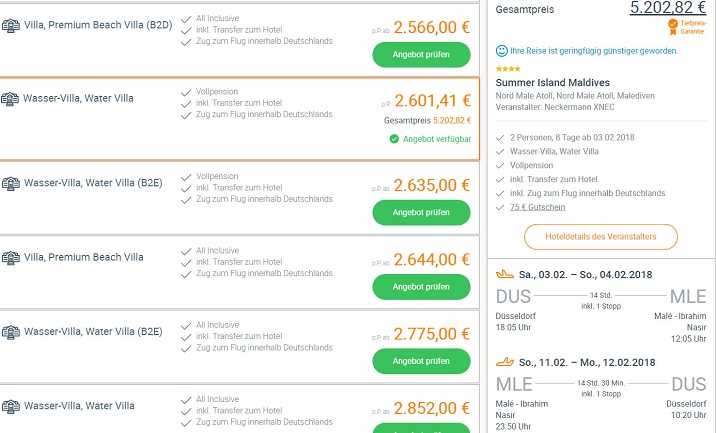716x433 pixels.
Task: Click bed icon of 2.644,00 € Premium Beach Villa
Action: click(11, 257)
